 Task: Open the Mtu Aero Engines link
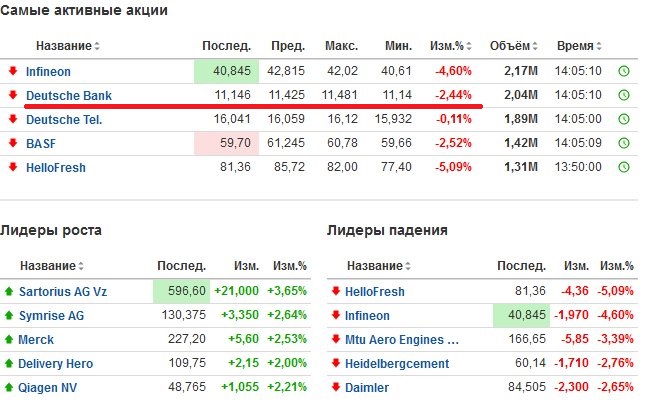[402, 339]
